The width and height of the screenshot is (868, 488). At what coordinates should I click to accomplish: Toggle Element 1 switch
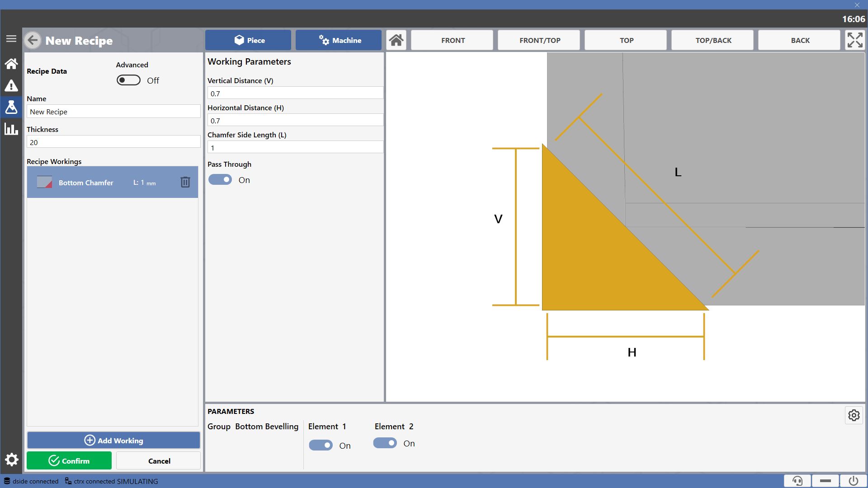(321, 446)
